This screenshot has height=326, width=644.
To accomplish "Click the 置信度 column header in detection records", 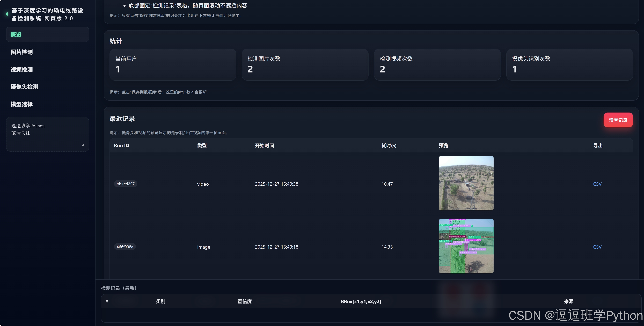I will (x=244, y=301).
